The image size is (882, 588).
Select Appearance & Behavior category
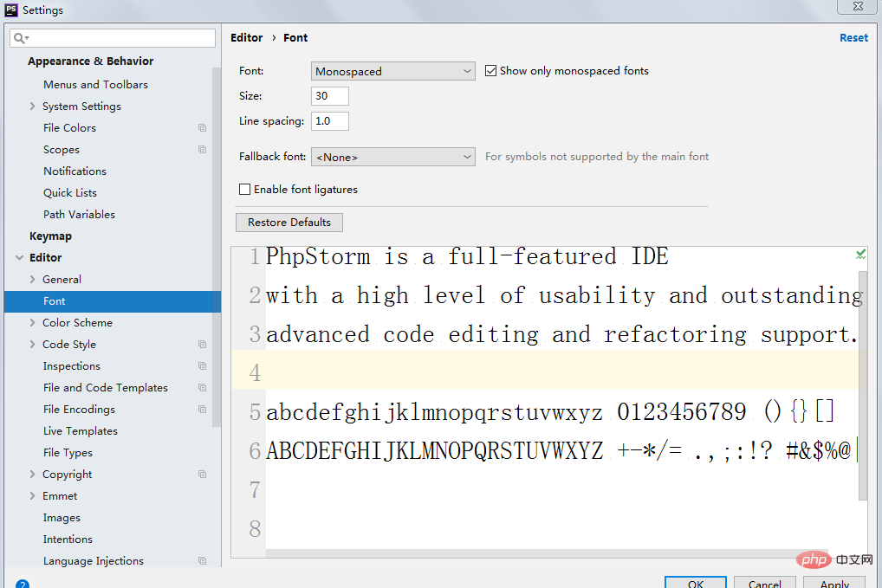(91, 61)
